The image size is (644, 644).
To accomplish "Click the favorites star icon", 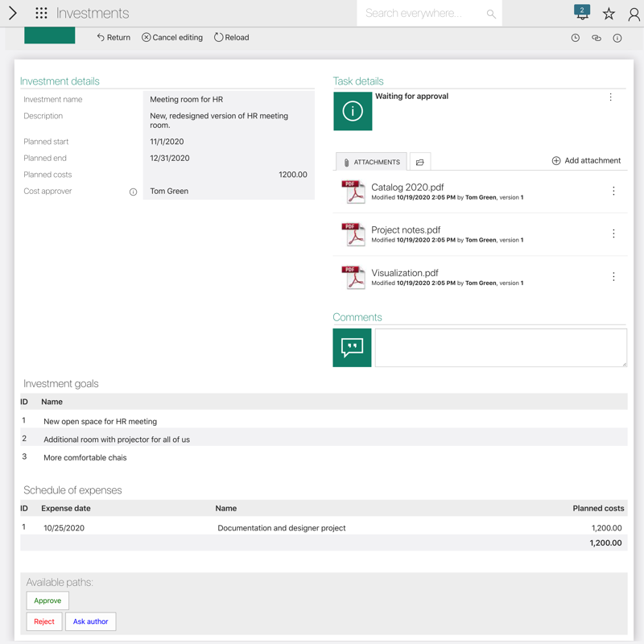I will tap(609, 14).
